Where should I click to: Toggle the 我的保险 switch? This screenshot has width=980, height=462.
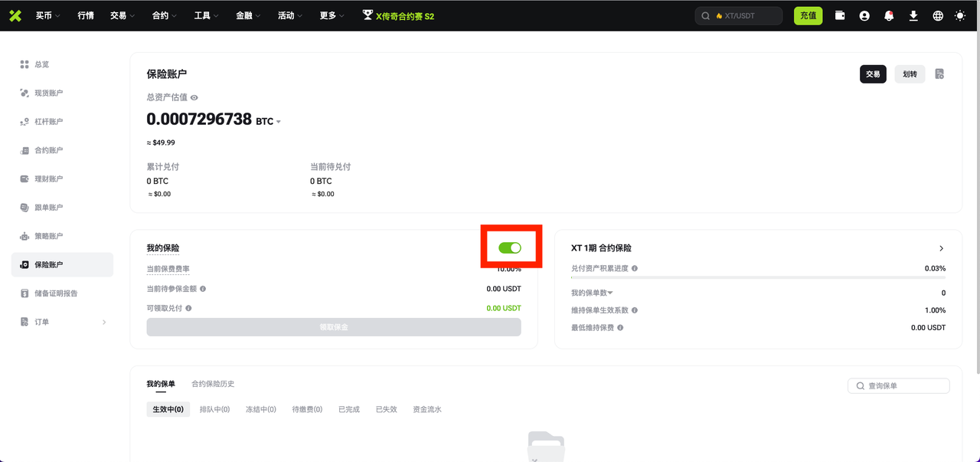coord(509,247)
